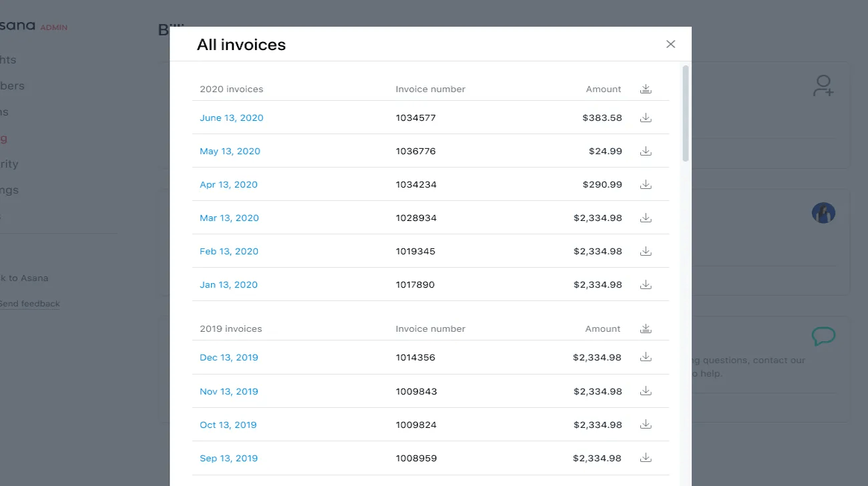Click the Send feedback link
The width and height of the screenshot is (868, 486).
[29, 303]
